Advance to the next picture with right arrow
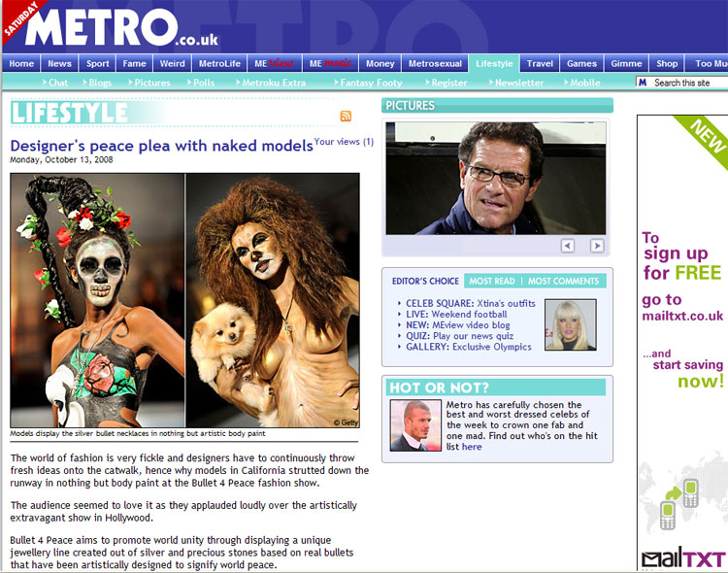728x573 pixels. [597, 246]
